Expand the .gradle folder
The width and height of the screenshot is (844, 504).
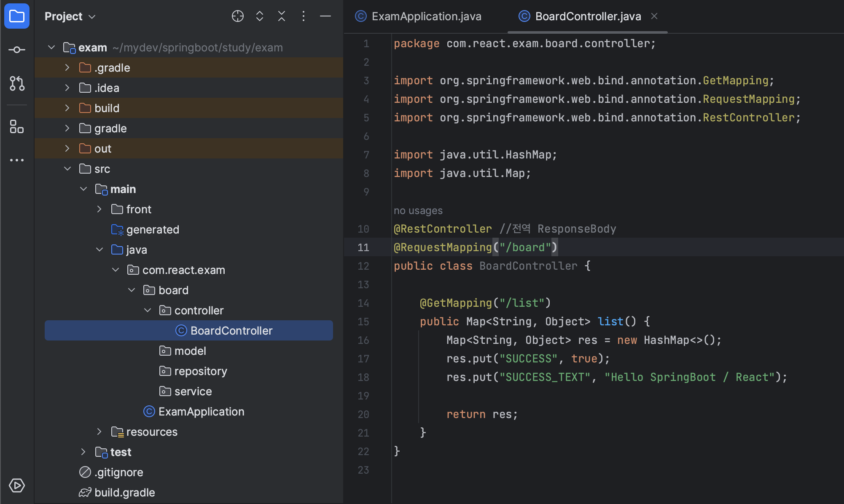click(x=67, y=67)
